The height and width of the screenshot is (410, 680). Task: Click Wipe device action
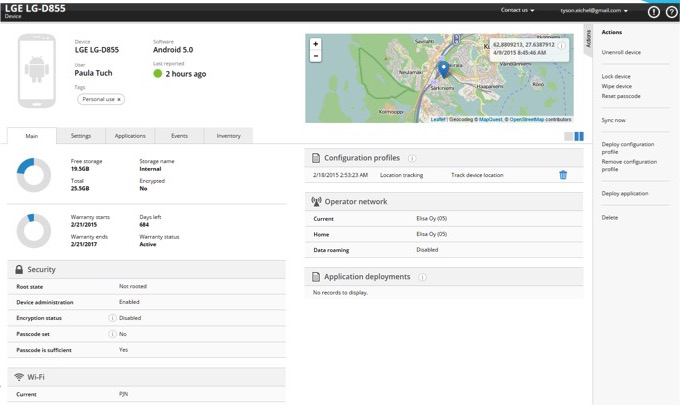[616, 86]
